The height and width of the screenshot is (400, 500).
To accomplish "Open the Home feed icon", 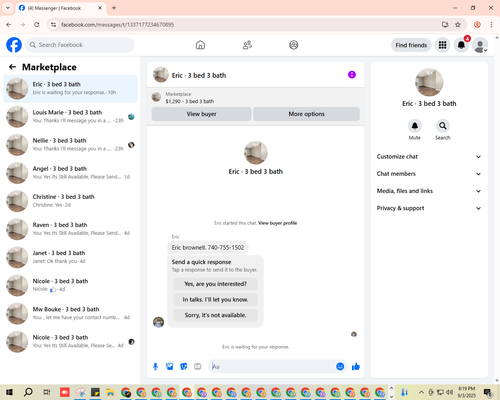I will (x=200, y=45).
